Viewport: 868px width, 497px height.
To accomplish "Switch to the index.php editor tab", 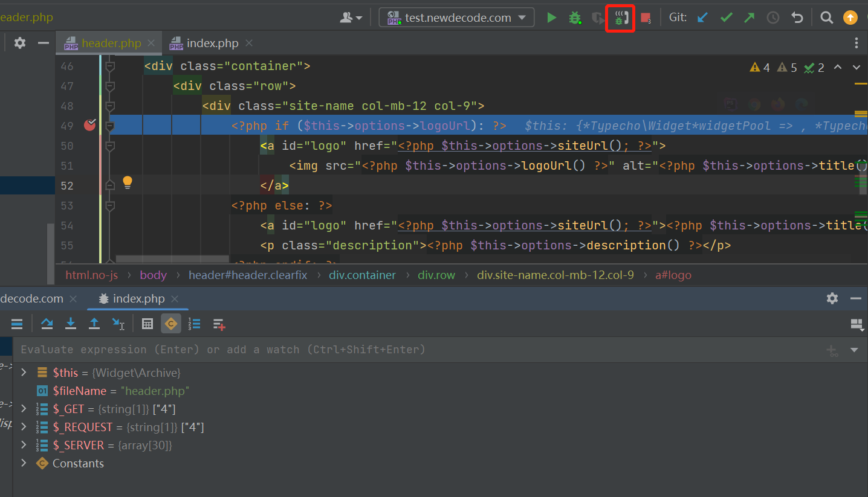I will point(212,43).
